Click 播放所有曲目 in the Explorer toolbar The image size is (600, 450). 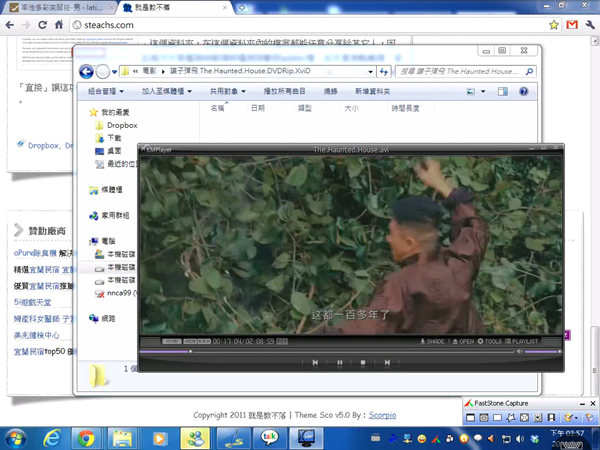[285, 91]
